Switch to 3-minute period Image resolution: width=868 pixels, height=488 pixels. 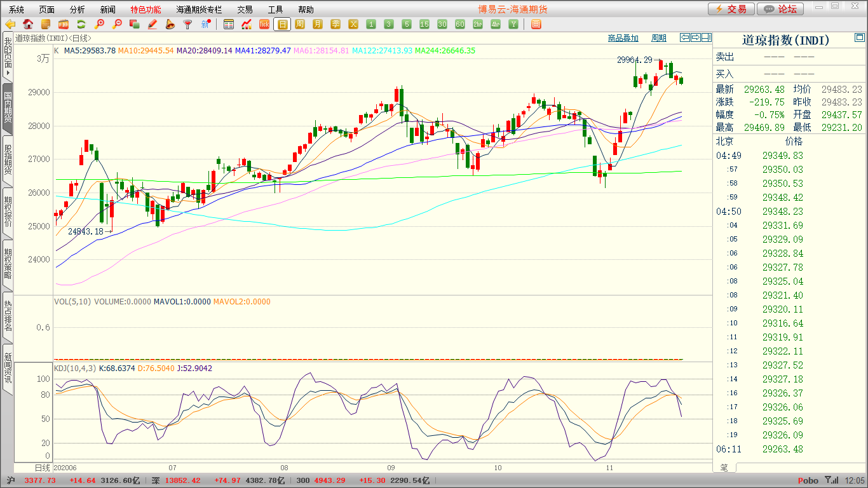click(x=389, y=25)
